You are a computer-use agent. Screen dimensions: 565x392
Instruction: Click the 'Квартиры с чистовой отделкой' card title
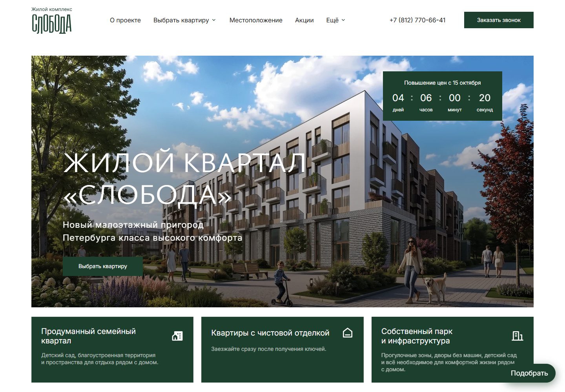click(x=270, y=333)
